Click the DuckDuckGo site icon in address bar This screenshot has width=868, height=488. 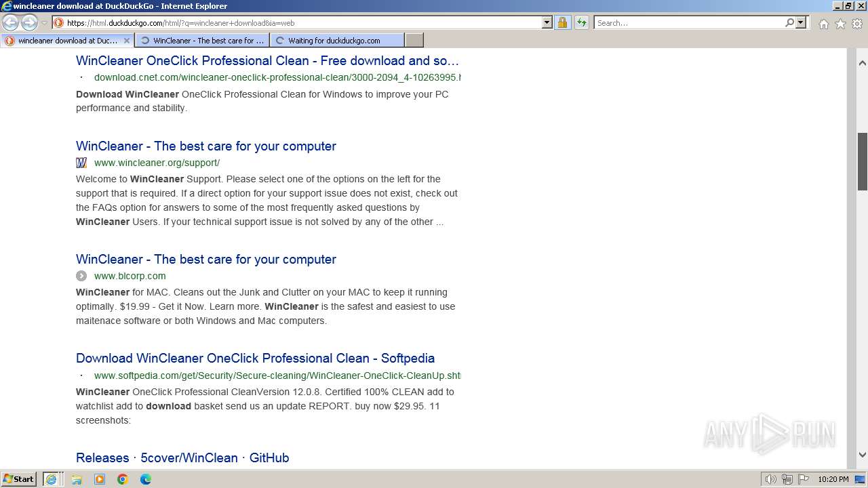click(x=59, y=22)
